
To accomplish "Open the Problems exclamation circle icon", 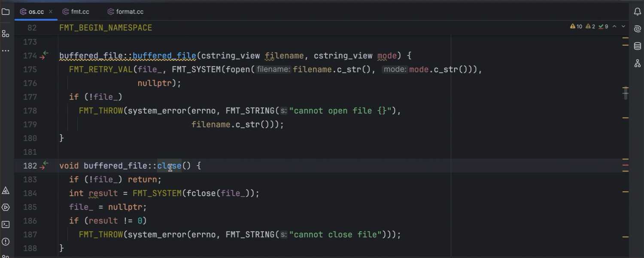I will pyautogui.click(x=6, y=242).
